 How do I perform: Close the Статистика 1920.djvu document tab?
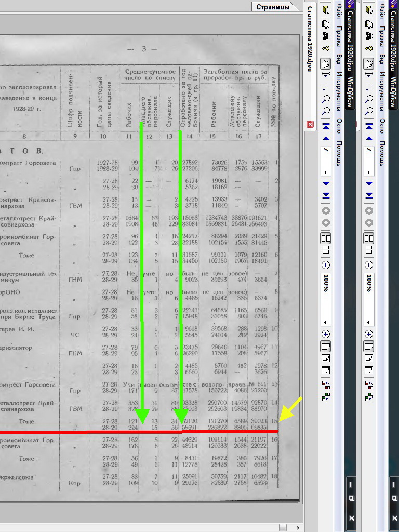coord(310,125)
